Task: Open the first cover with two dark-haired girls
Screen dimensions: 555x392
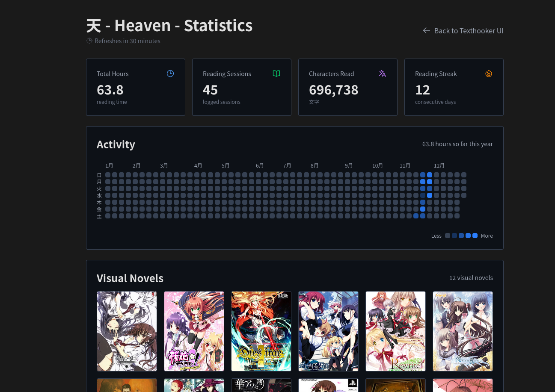Action: [x=127, y=331]
